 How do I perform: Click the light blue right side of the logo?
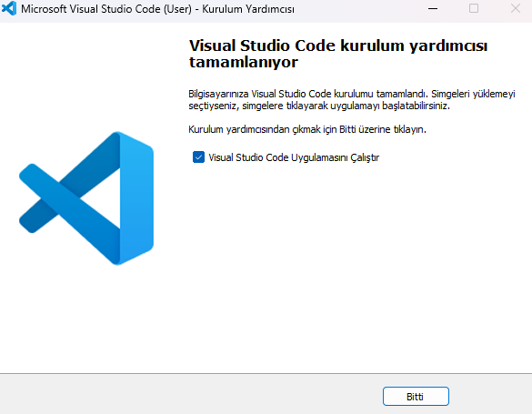click(x=136, y=198)
